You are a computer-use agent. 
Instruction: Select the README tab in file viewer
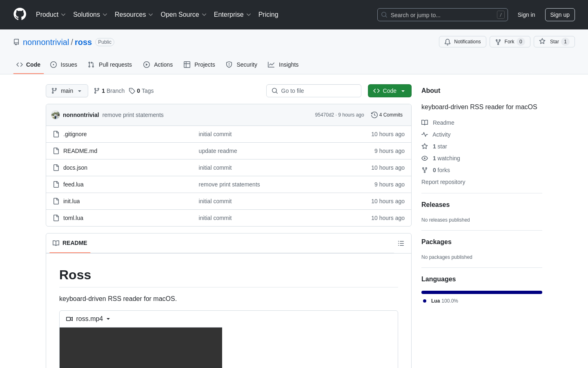[70, 243]
